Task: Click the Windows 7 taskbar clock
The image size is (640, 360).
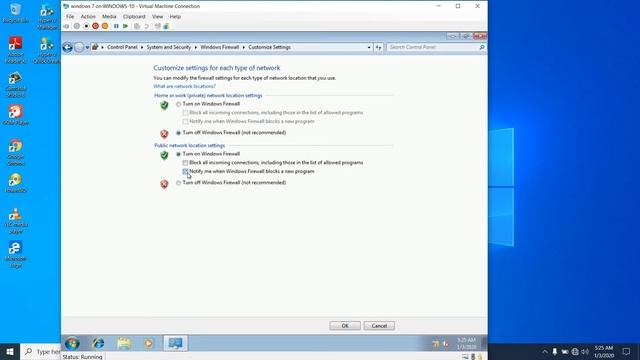Action: pyautogui.click(x=466, y=344)
